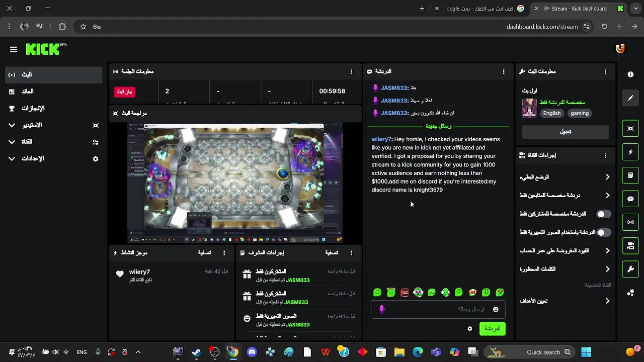This screenshot has width=644, height=362.
Task: Open account age restrictions chevron
Action: (x=607, y=250)
